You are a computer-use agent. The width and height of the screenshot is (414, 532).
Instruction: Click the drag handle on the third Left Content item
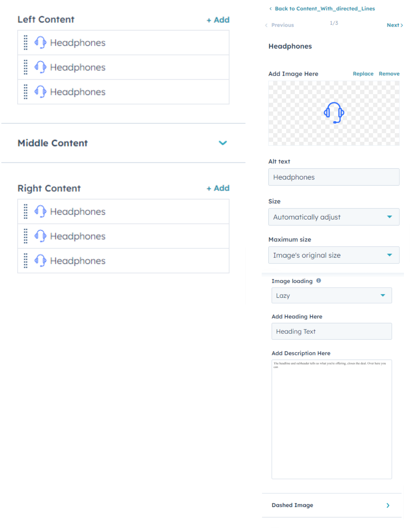25,92
